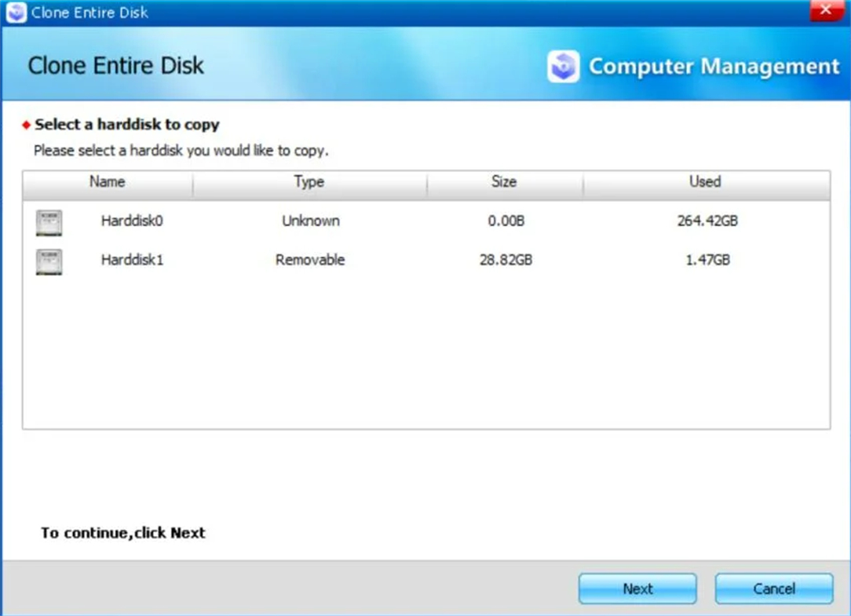Viewport: 851px width, 616px height.
Task: Click the Computer Management logo
Action: [564, 67]
